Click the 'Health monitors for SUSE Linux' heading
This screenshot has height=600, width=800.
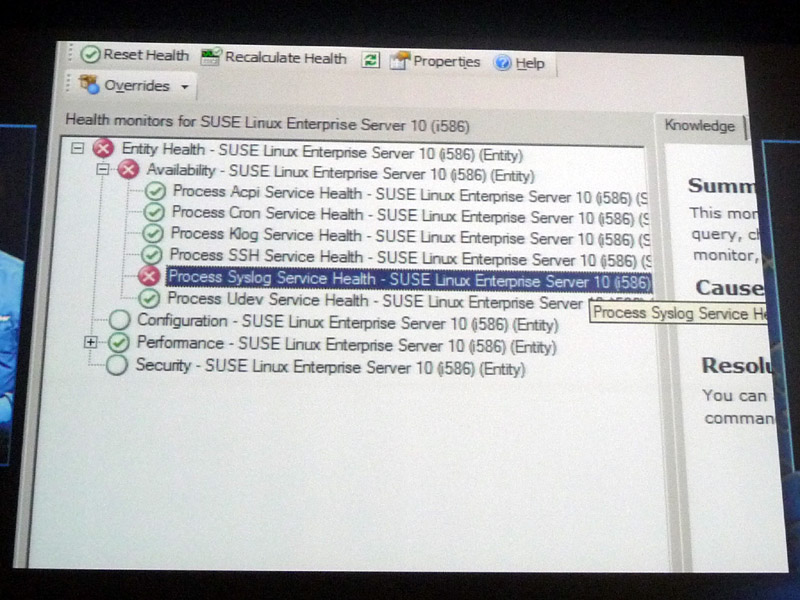pyautogui.click(x=267, y=122)
